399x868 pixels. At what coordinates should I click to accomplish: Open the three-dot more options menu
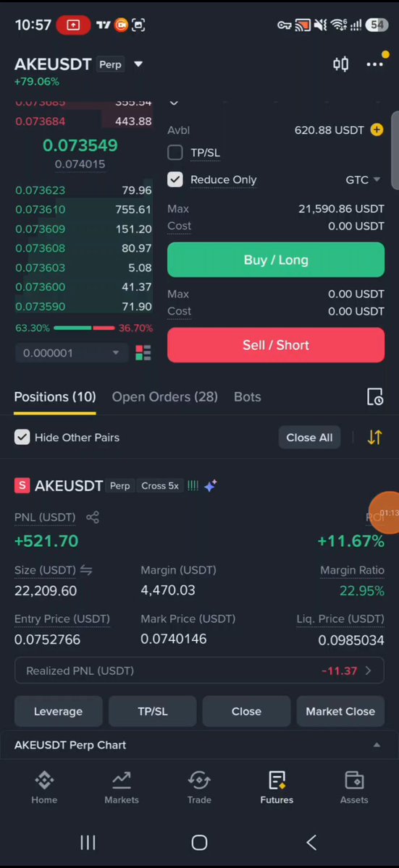click(x=374, y=64)
